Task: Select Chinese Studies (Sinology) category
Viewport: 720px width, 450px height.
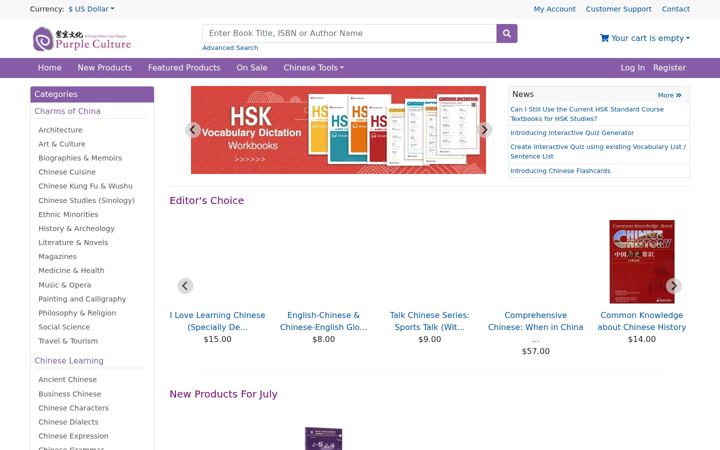Action: point(86,200)
